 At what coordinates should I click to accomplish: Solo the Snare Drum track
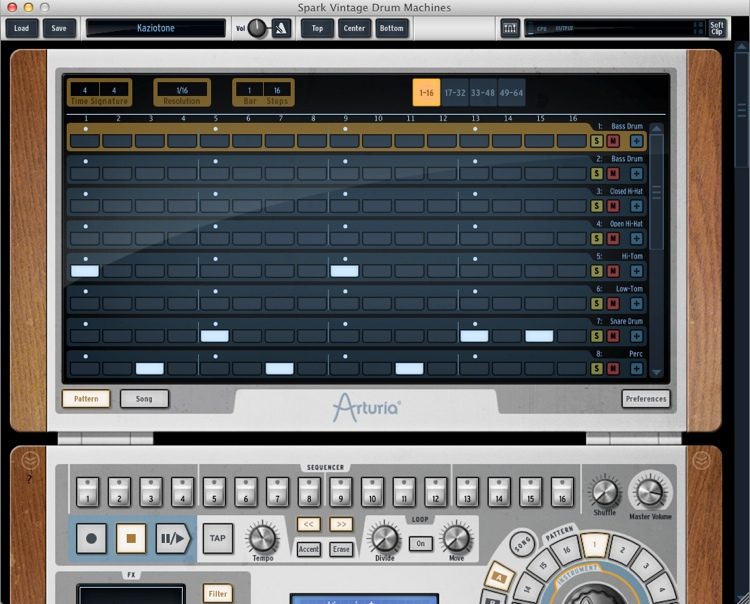[596, 336]
